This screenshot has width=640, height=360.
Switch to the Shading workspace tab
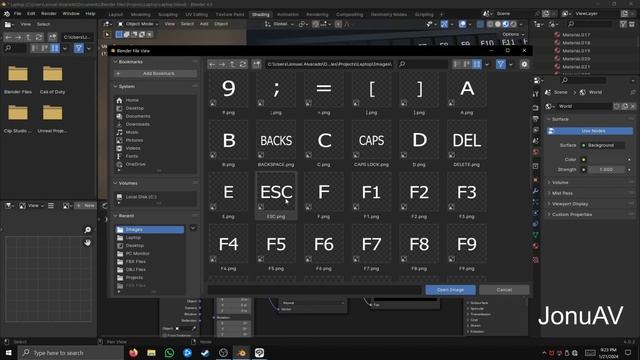pos(260,14)
